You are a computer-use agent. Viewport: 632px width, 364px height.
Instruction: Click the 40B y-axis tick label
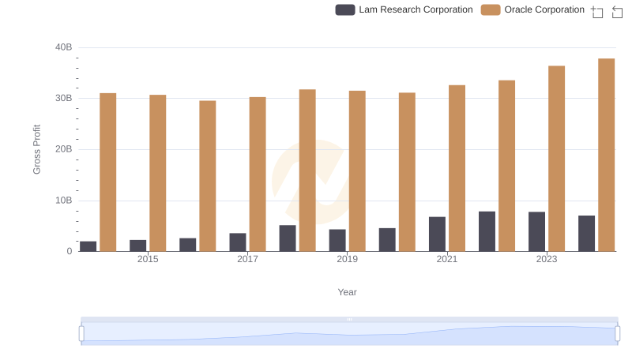tap(63, 47)
